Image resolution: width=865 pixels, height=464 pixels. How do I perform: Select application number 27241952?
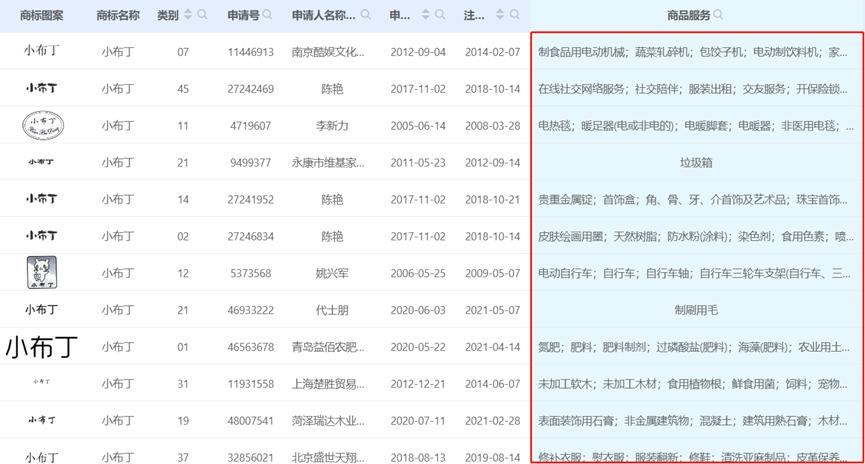[250, 200]
